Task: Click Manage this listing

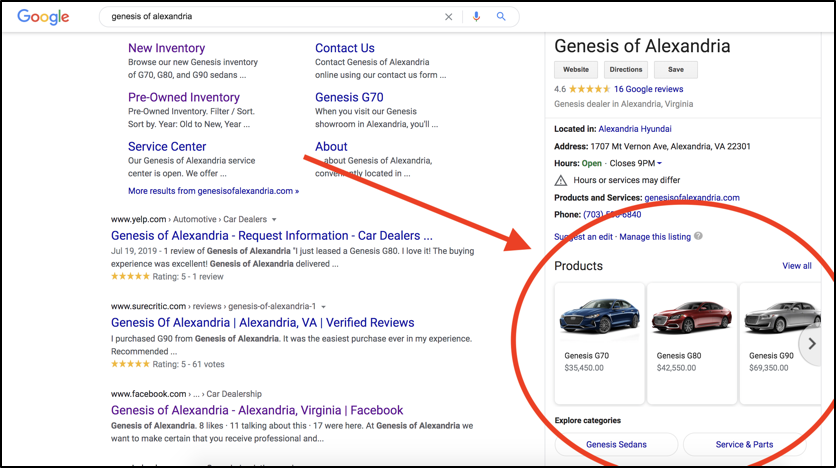Action: tap(655, 237)
